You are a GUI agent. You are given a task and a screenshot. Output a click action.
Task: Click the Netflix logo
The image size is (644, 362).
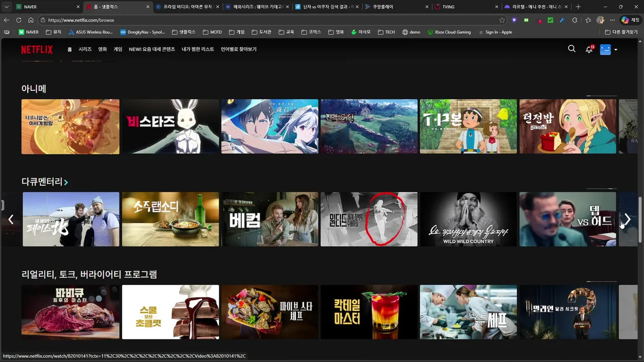[x=37, y=49]
